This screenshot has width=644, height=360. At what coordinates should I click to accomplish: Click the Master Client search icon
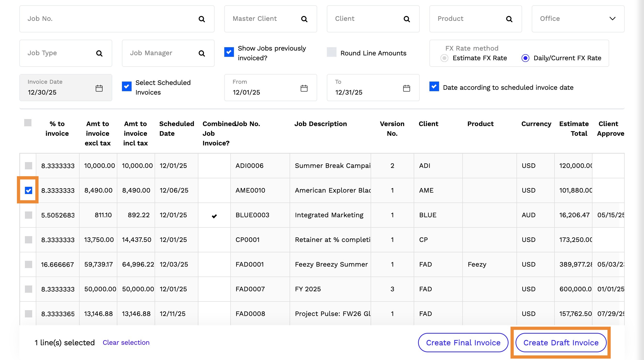coord(304,19)
